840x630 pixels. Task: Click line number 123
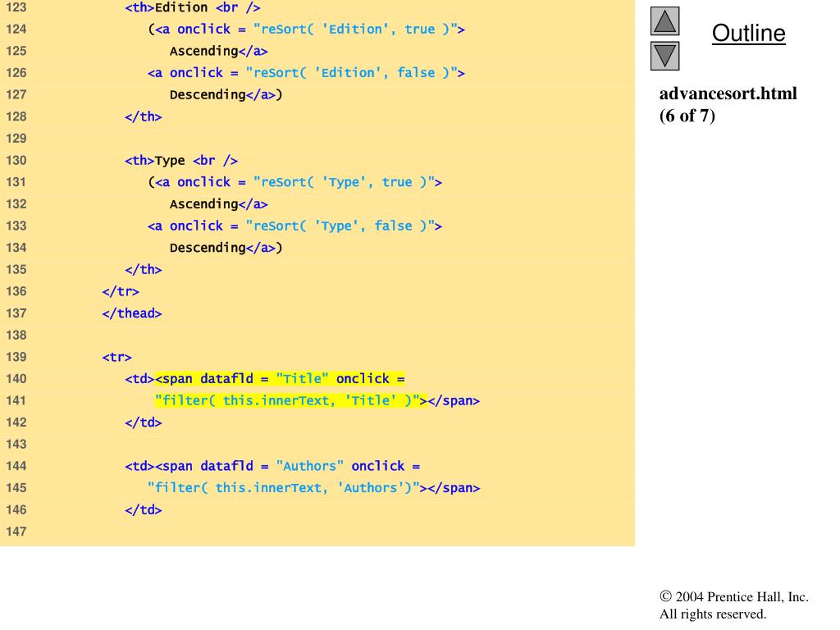[x=16, y=7]
